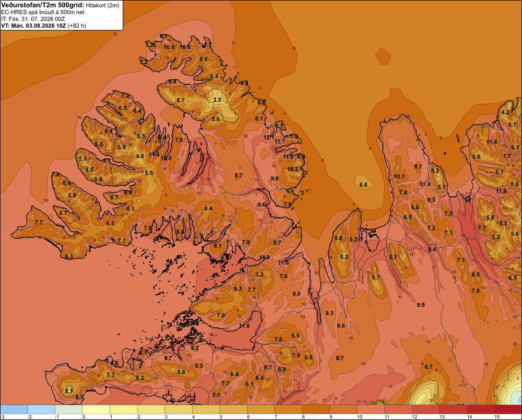Click the "6.2" temperature value

pos(140,378)
